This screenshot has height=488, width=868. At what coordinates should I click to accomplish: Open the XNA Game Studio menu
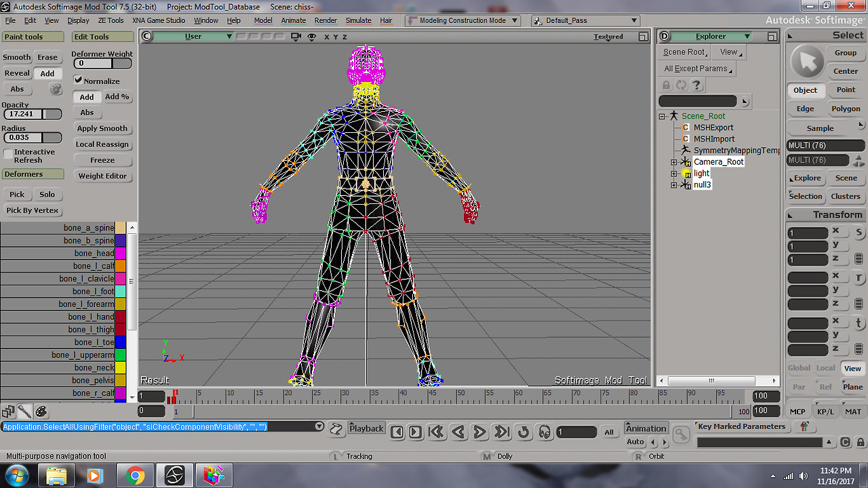coord(159,20)
